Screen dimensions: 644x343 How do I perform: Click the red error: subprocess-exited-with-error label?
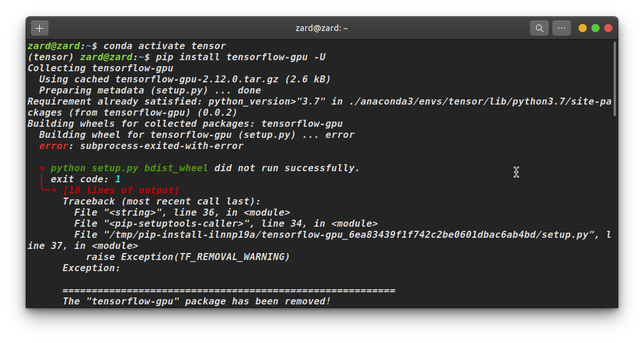click(141, 146)
